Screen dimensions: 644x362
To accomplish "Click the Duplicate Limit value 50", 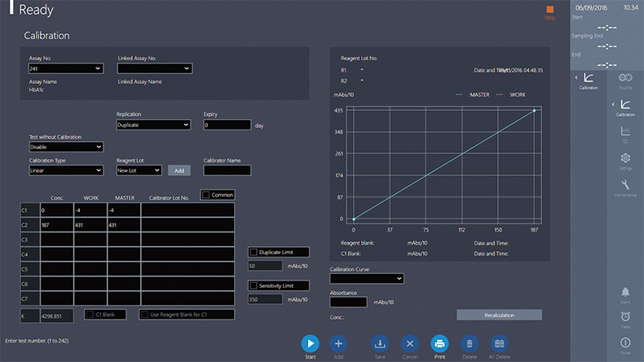I will [265, 266].
